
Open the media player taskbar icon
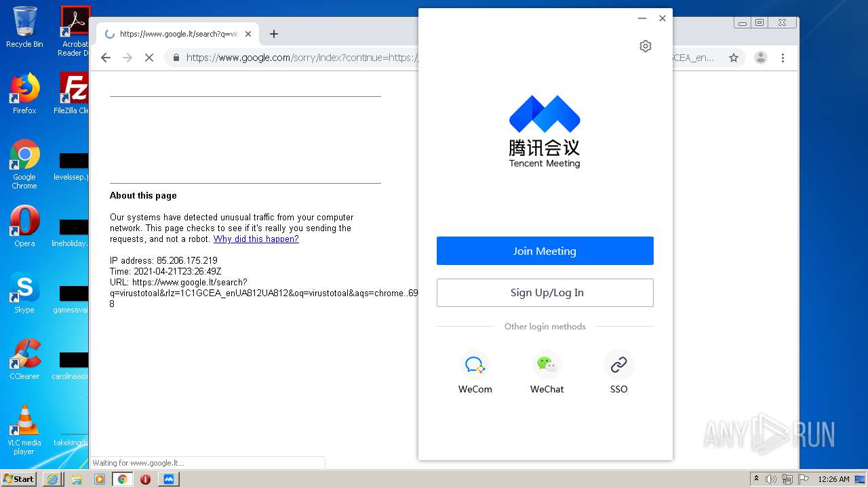pos(99,479)
